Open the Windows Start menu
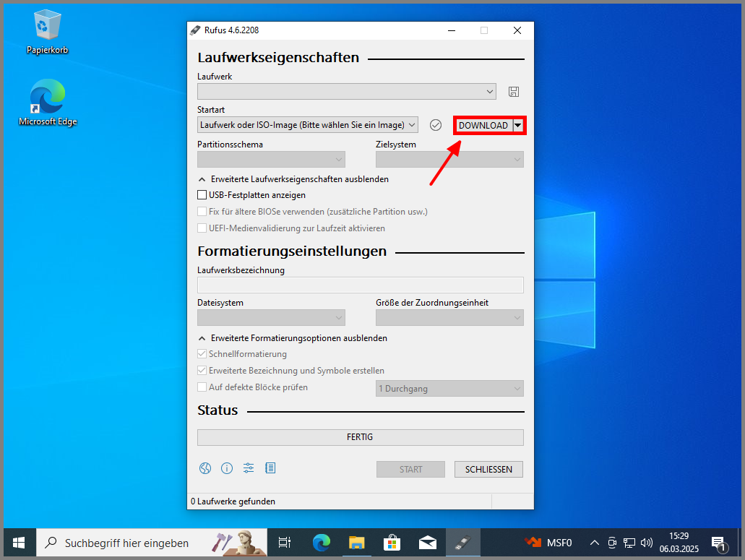 coord(19,543)
